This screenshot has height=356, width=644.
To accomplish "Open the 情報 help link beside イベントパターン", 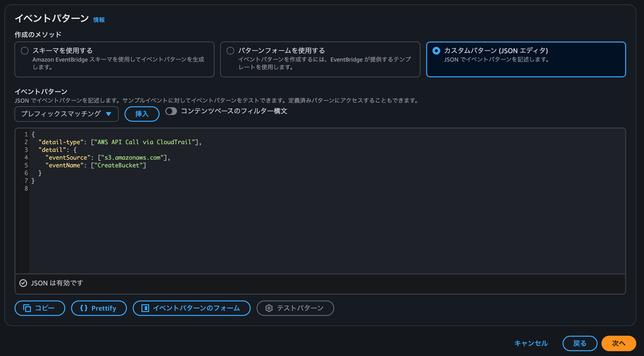I will click(98, 20).
